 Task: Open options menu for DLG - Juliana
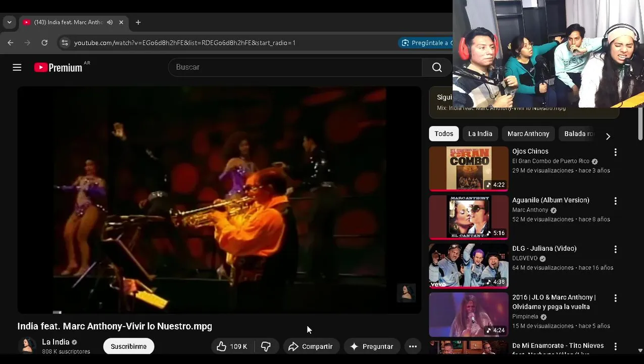(615, 249)
